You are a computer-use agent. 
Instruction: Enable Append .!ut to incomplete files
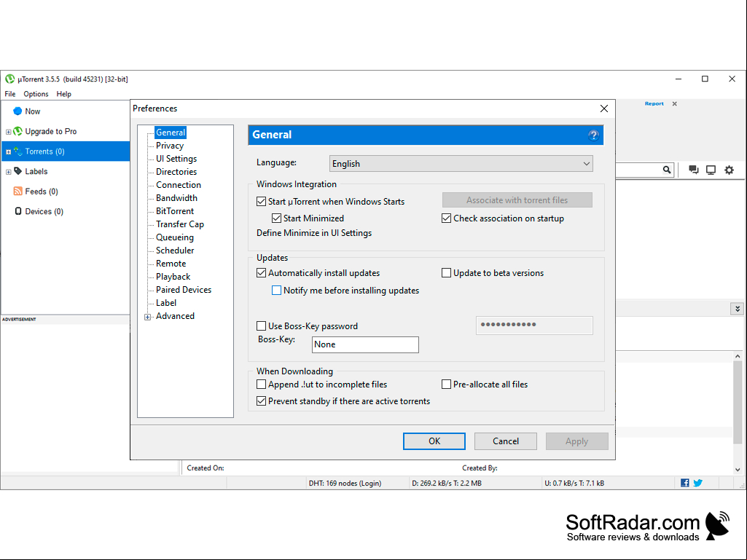point(261,384)
